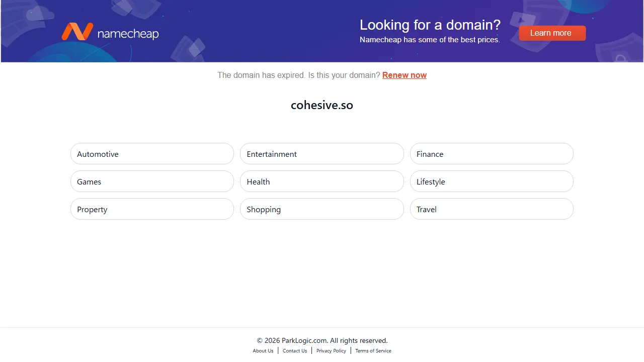Viewport: 644px width, 362px height.
Task: Click the Learn more button
Action: [x=552, y=33]
